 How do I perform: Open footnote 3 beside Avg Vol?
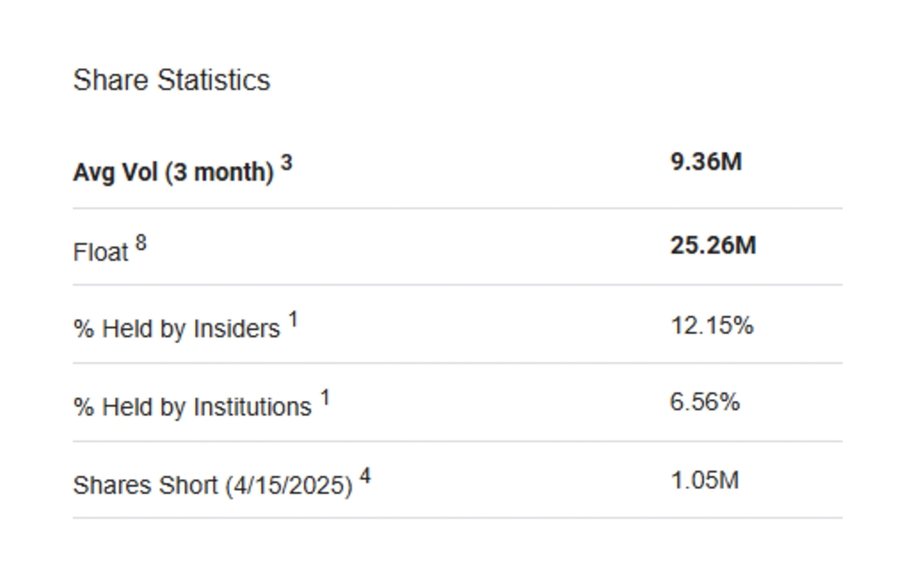tap(287, 163)
